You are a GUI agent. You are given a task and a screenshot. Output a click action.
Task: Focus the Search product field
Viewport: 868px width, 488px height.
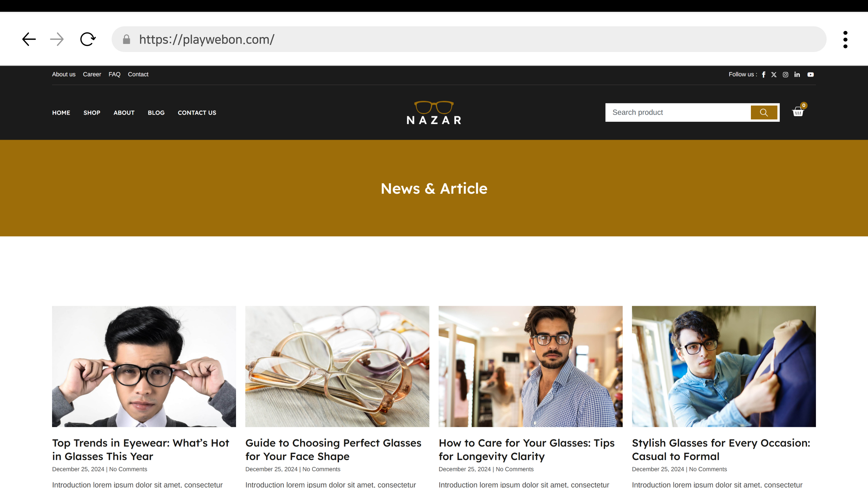click(677, 112)
